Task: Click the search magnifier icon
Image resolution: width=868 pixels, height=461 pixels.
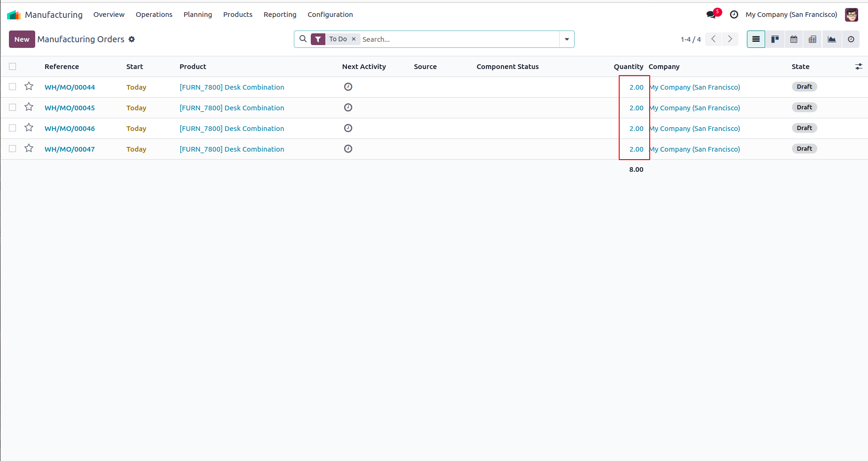Action: click(303, 39)
